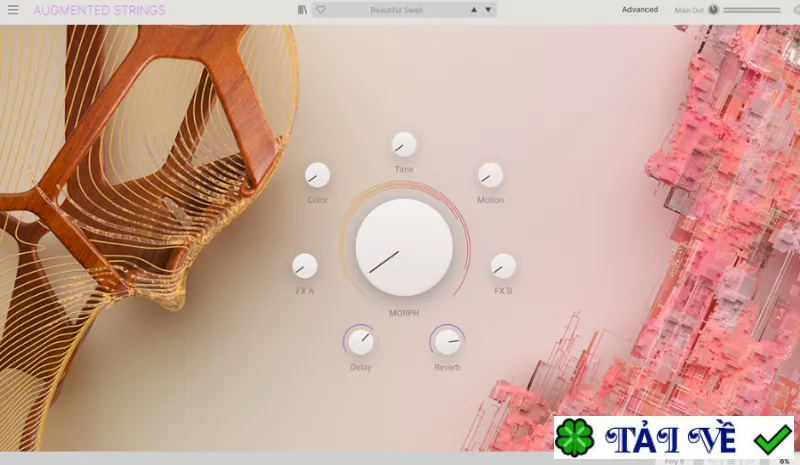Click the Main Out level meter
The image size is (800, 465).
pyautogui.click(x=752, y=10)
